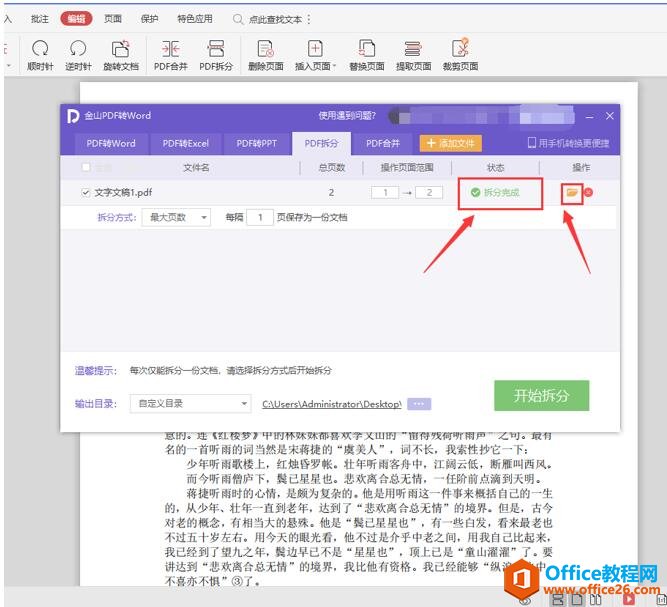Open output folder for 文字文稿1.pdf
This screenshot has height=607, width=667.
click(572, 193)
